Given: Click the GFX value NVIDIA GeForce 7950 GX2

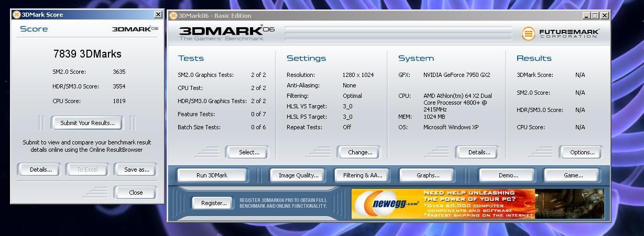Looking at the screenshot, I should point(456,75).
